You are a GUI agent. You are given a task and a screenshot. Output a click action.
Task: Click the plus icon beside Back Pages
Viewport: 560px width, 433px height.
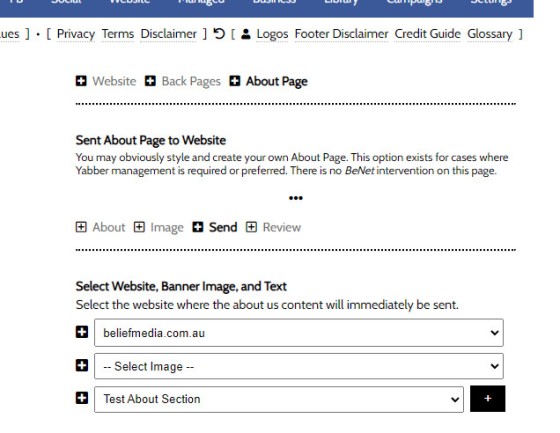coord(150,81)
